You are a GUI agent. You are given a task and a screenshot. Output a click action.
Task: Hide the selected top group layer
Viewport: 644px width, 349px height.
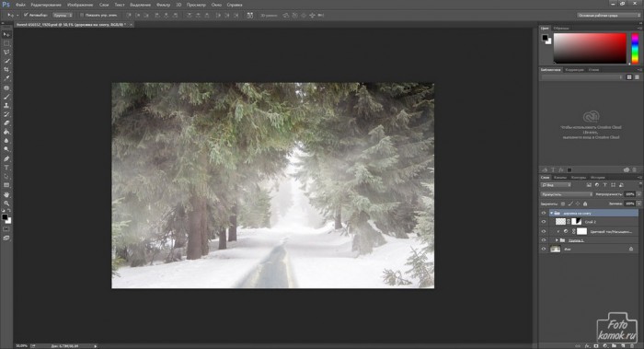(544, 213)
